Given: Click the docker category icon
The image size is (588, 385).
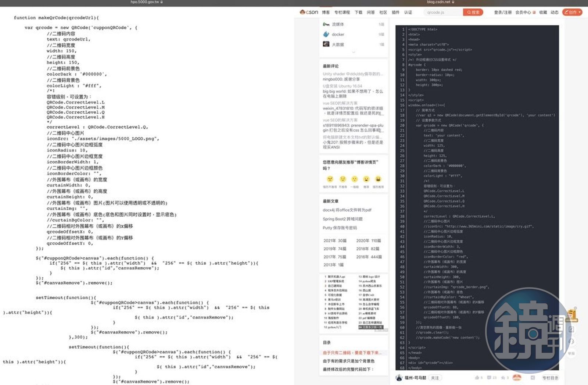Looking at the screenshot, I should coord(326,34).
